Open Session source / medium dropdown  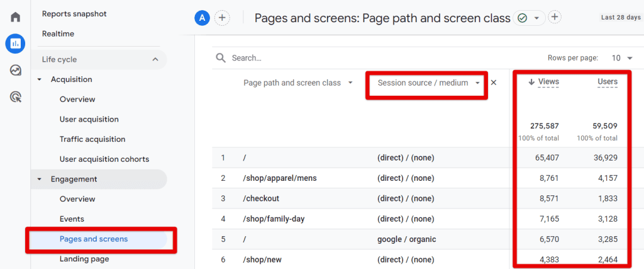click(x=478, y=83)
